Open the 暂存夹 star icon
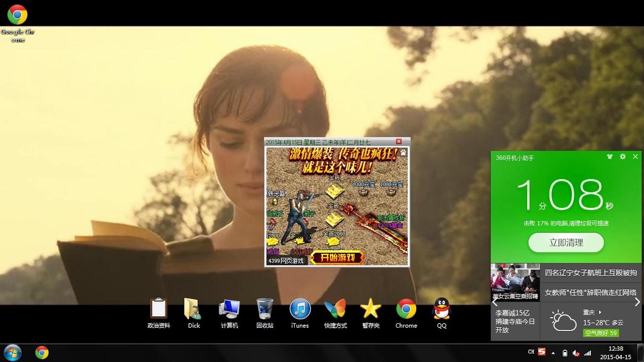Screen dimensions: 644x362 370,310
